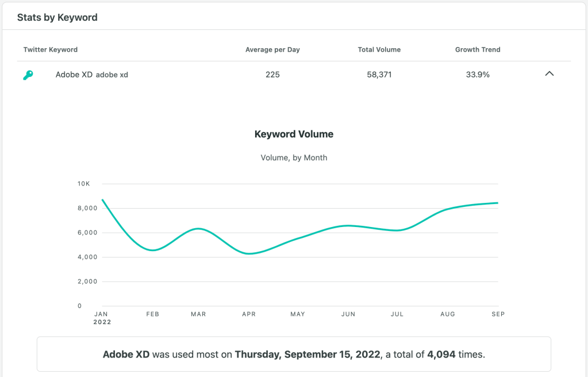Click the 4,094 times peak usage figure
The height and width of the screenshot is (377, 588).
pyautogui.click(x=441, y=355)
